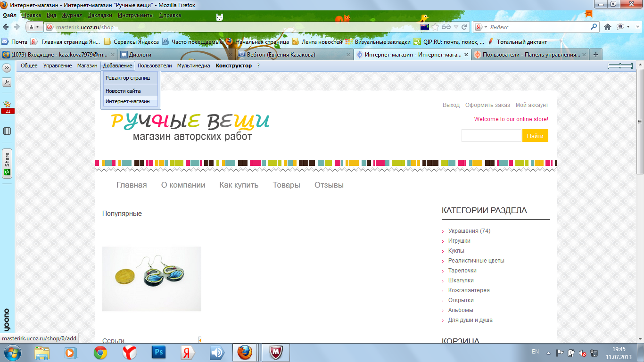The width and height of the screenshot is (644, 362).
Task: Click the yoono logo in sidebar
Action: point(7,320)
